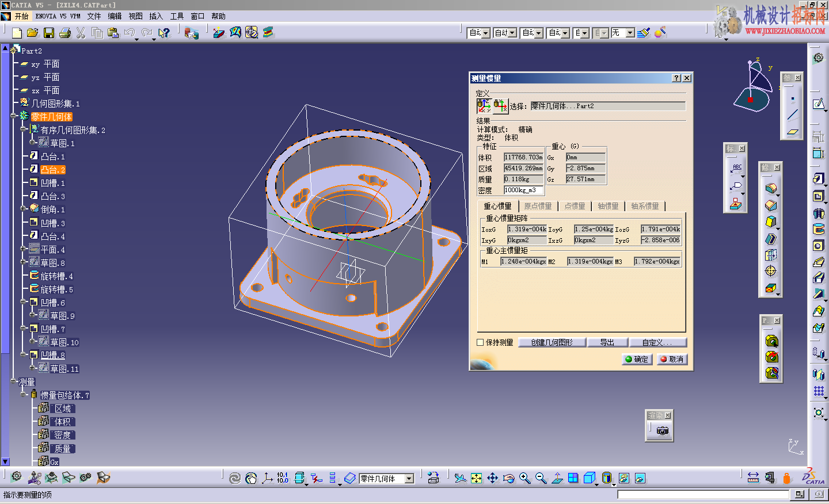Image resolution: width=829 pixels, height=504 pixels.
Task: Collapse the 凹槽.8 tree node
Action: point(24,354)
